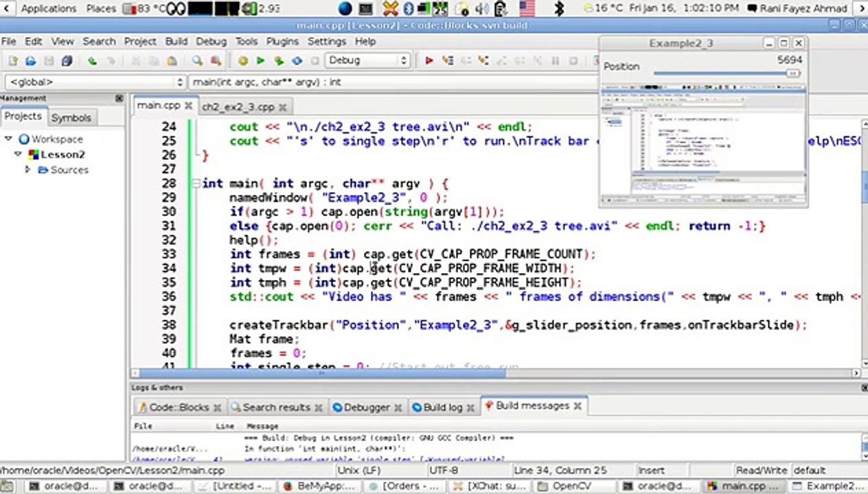Click the Replace toolbar icon
The height and width of the screenshot is (494, 868).
pyautogui.click(x=215, y=60)
